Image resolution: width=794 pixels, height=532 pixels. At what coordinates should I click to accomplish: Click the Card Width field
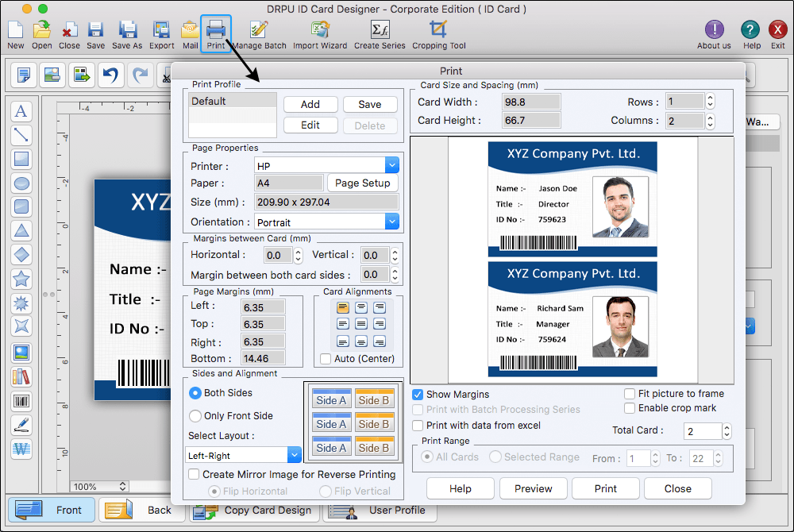click(531, 102)
